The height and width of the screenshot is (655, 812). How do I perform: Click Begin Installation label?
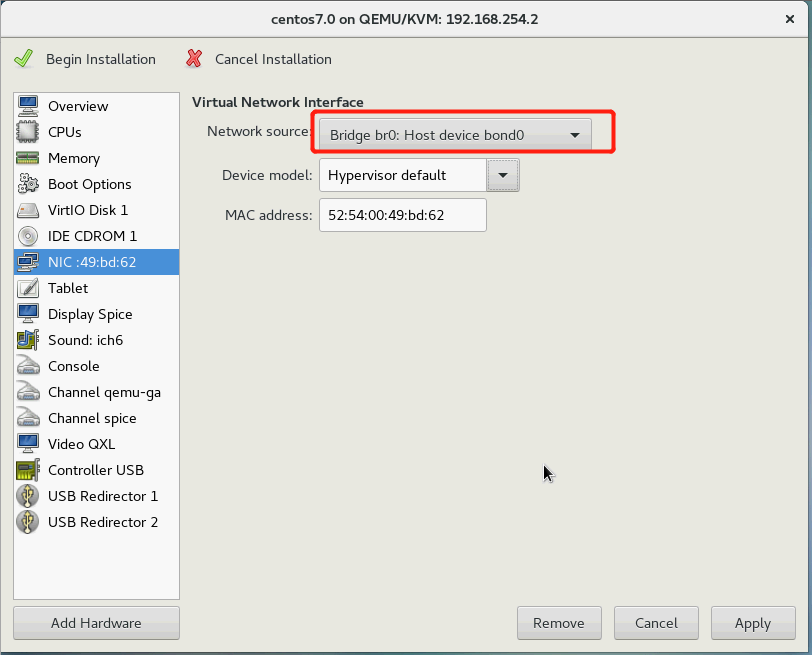click(x=100, y=59)
